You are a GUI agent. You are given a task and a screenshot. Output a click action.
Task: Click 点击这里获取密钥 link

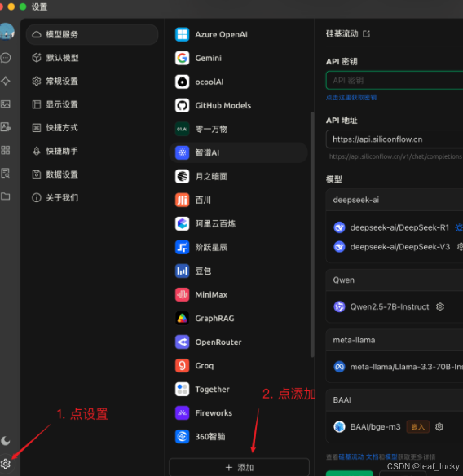[x=351, y=98]
